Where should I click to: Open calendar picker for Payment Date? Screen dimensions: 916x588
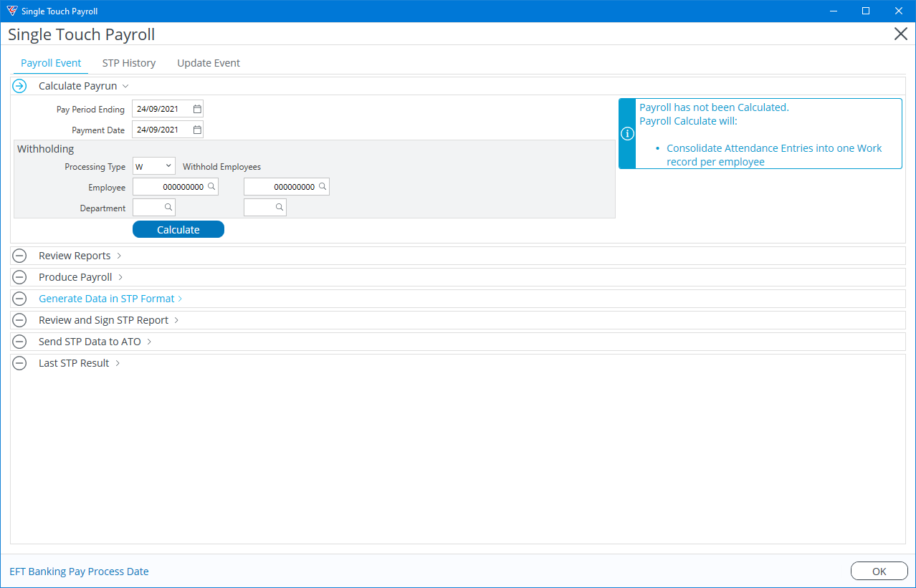197,130
